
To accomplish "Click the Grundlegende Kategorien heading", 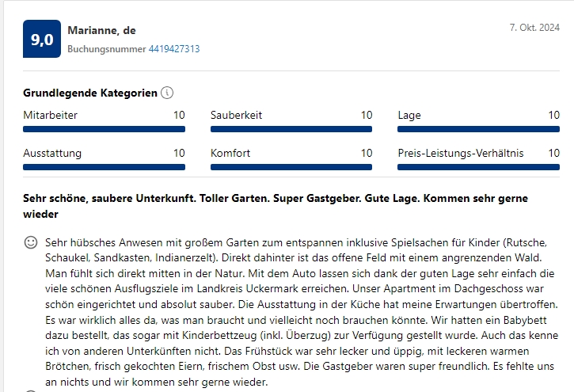I will [x=90, y=93].
